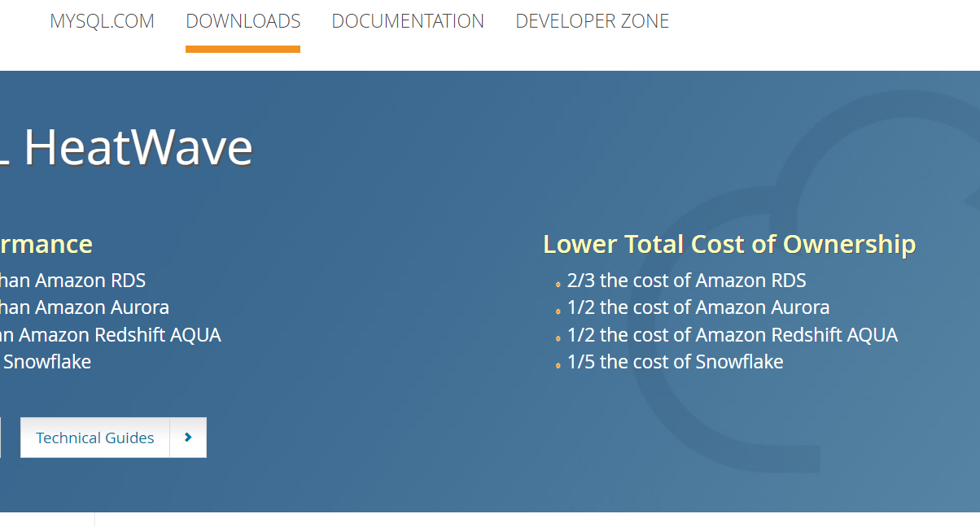Click 'han Amazon Aurora' in the left list
The height and width of the screenshot is (527, 980).
tap(85, 307)
